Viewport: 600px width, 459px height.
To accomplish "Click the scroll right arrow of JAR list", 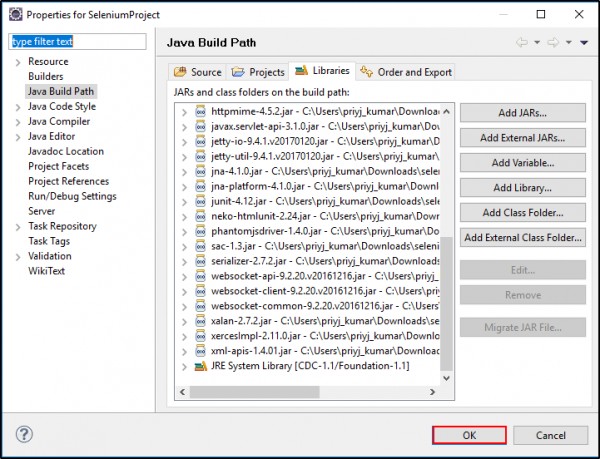I will [432, 392].
